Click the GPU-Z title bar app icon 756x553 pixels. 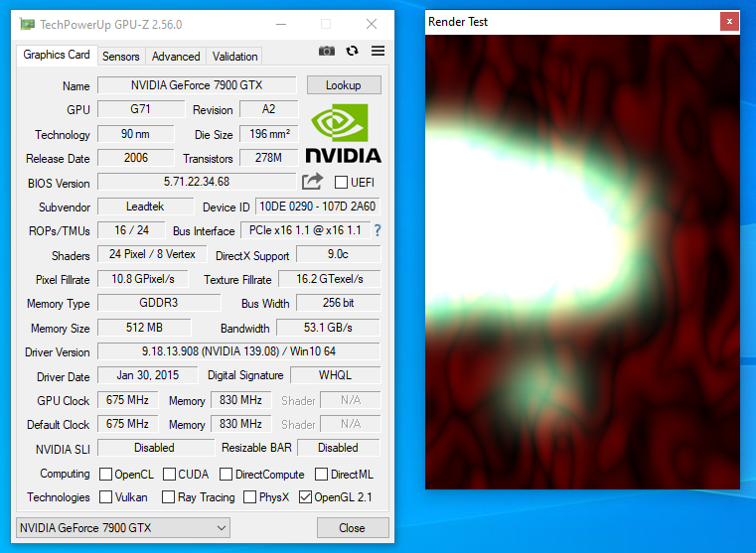point(27,24)
